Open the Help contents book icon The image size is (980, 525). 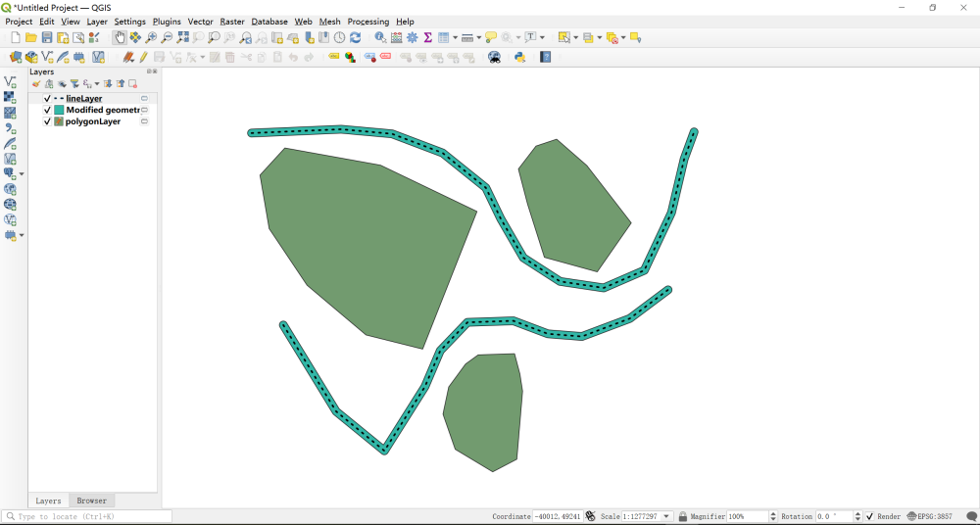[x=545, y=57]
